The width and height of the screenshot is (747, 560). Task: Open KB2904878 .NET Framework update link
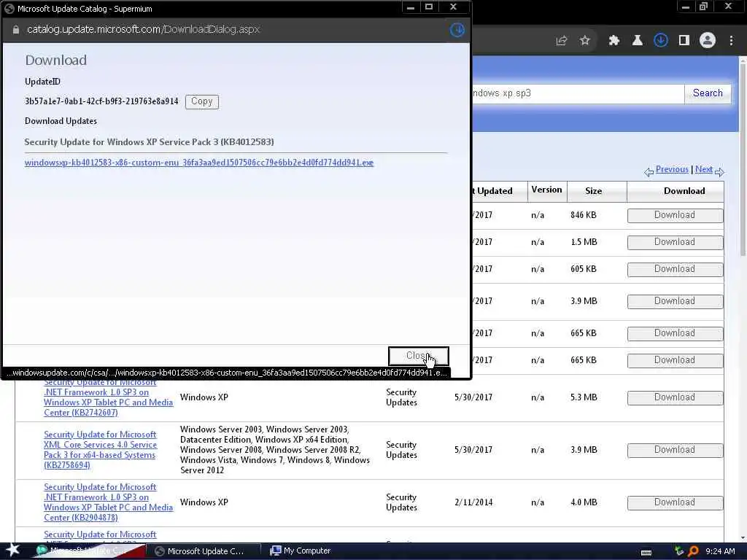click(108, 502)
